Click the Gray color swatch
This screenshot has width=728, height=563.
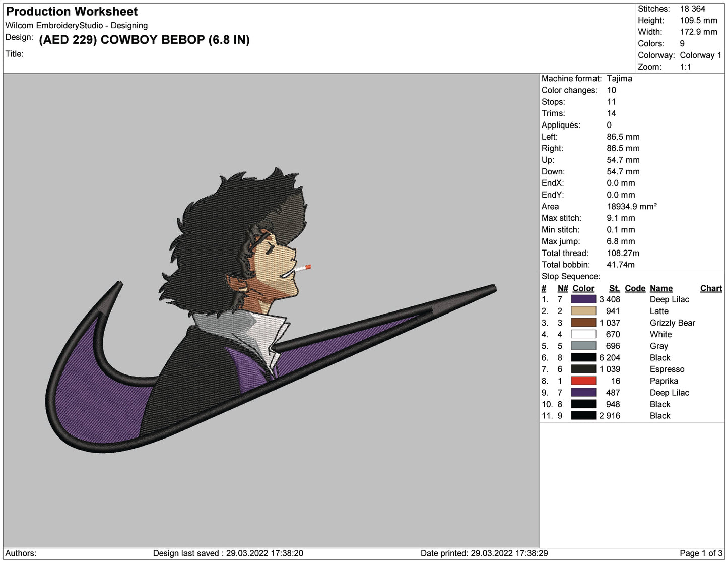coord(583,346)
